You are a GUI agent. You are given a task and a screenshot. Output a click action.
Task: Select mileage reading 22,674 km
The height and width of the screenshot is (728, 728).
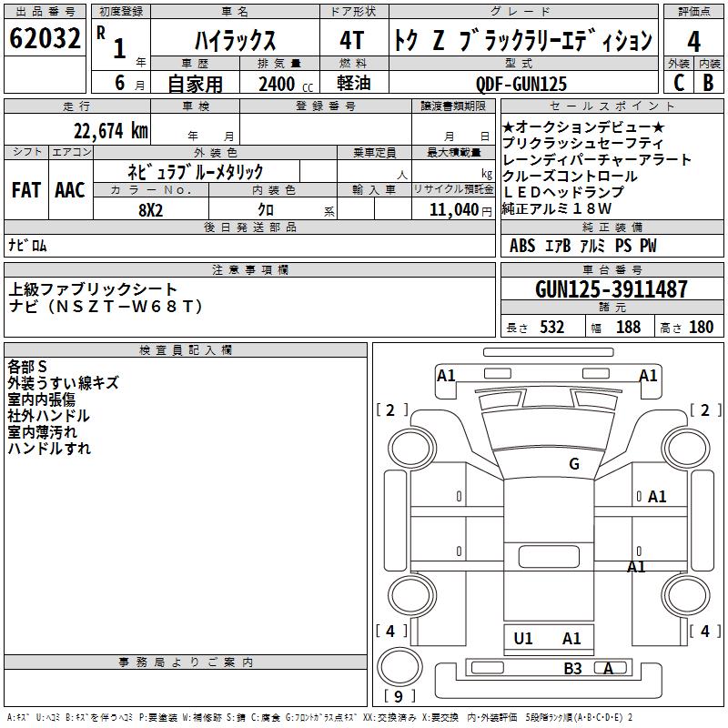[x=111, y=131]
